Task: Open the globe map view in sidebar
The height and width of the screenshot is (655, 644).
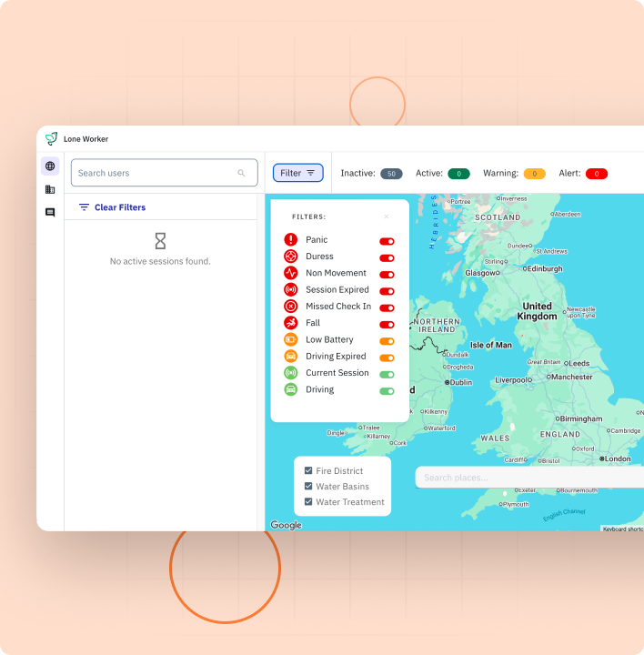Action: pyautogui.click(x=50, y=166)
